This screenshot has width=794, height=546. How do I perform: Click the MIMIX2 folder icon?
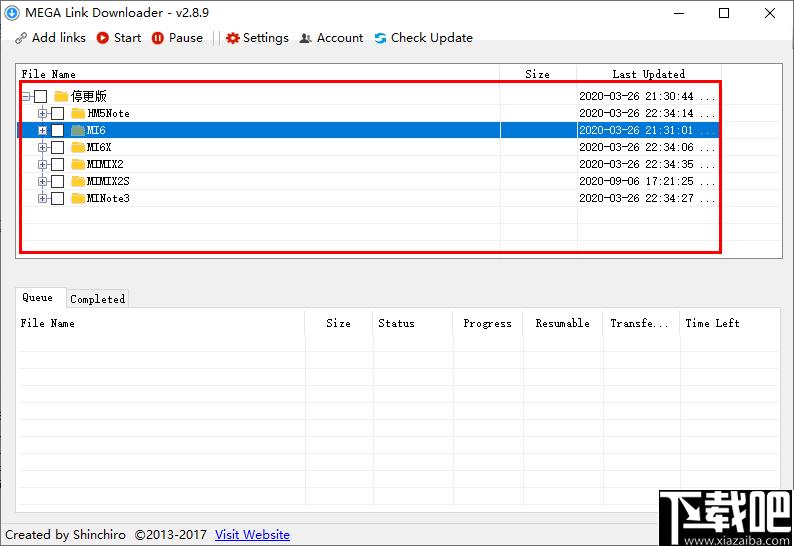click(78, 164)
